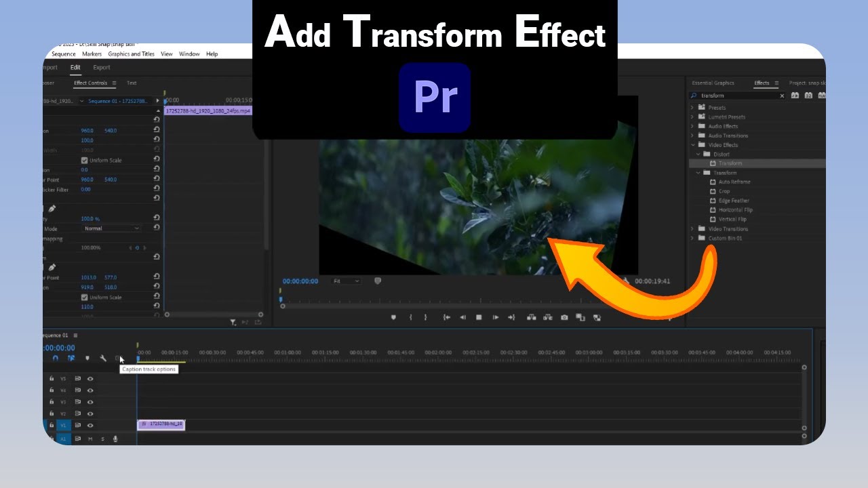
Task: Stop playback in Program Monitor
Action: tap(479, 317)
